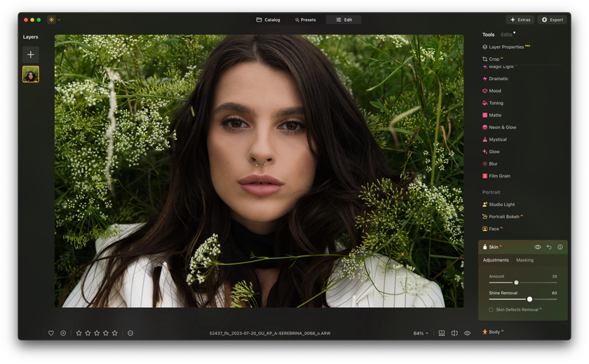Rate the photo five stars

pos(115,333)
